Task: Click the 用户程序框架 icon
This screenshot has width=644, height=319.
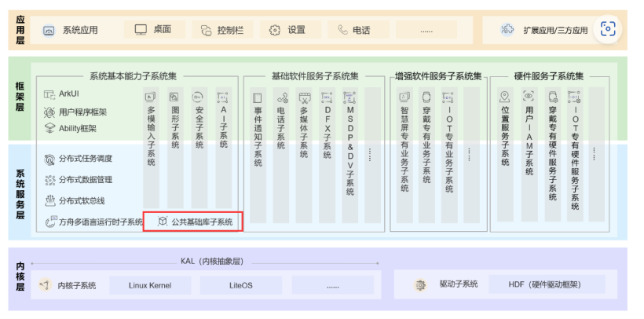Action: coord(49,112)
